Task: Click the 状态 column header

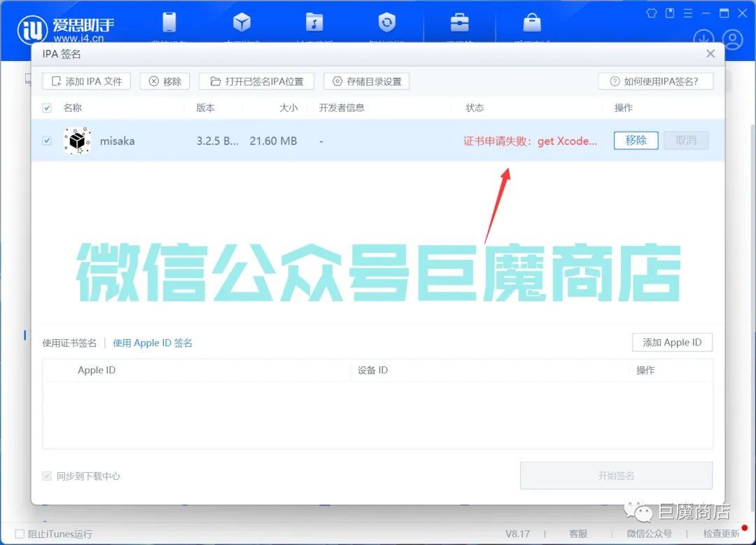Action: 475,108
